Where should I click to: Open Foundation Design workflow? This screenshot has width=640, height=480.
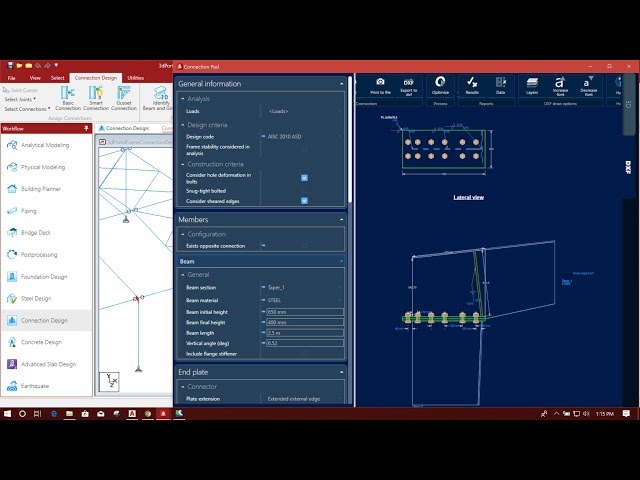pos(46,276)
